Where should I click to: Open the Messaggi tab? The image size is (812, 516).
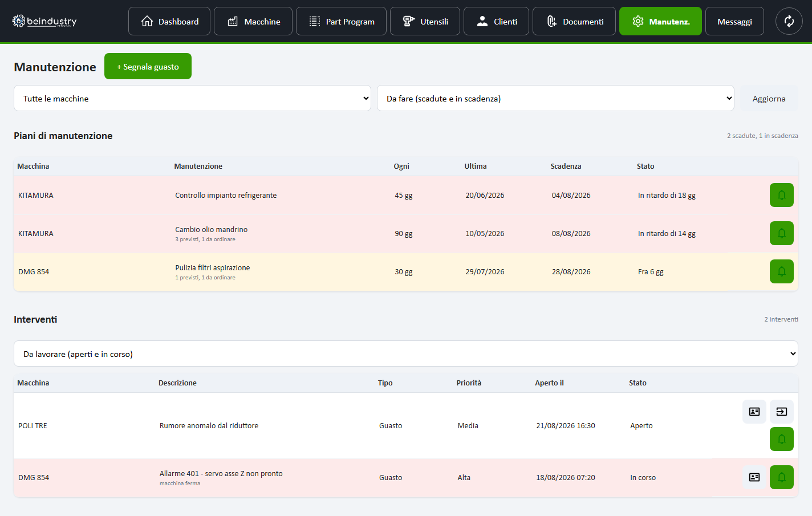pyautogui.click(x=734, y=21)
